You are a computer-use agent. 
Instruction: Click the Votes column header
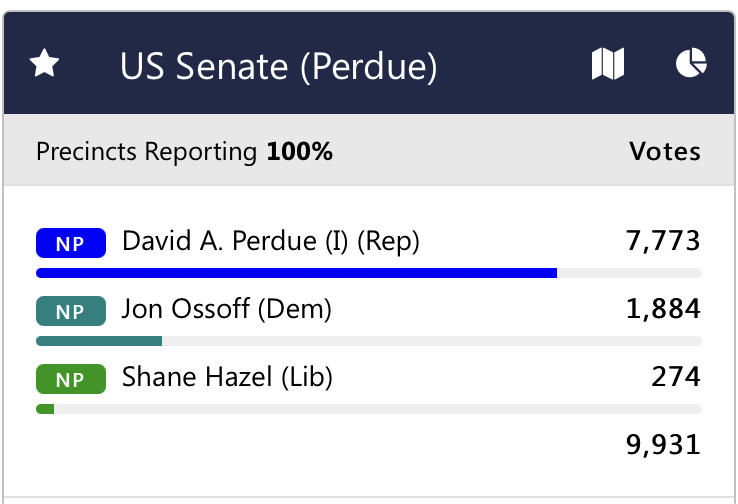665,152
